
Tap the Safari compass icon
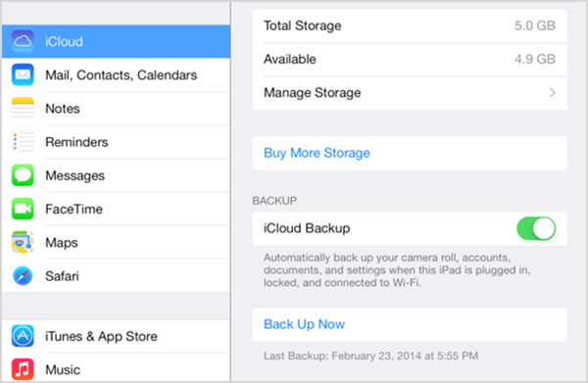pyautogui.click(x=23, y=276)
